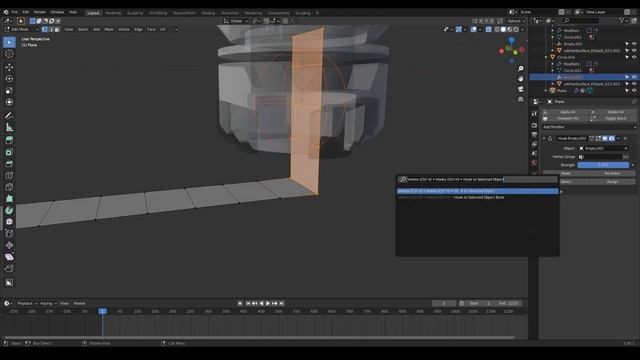Switch perspective/orthographic grid icon
This screenshot has width=640, height=360.
tap(520, 99)
